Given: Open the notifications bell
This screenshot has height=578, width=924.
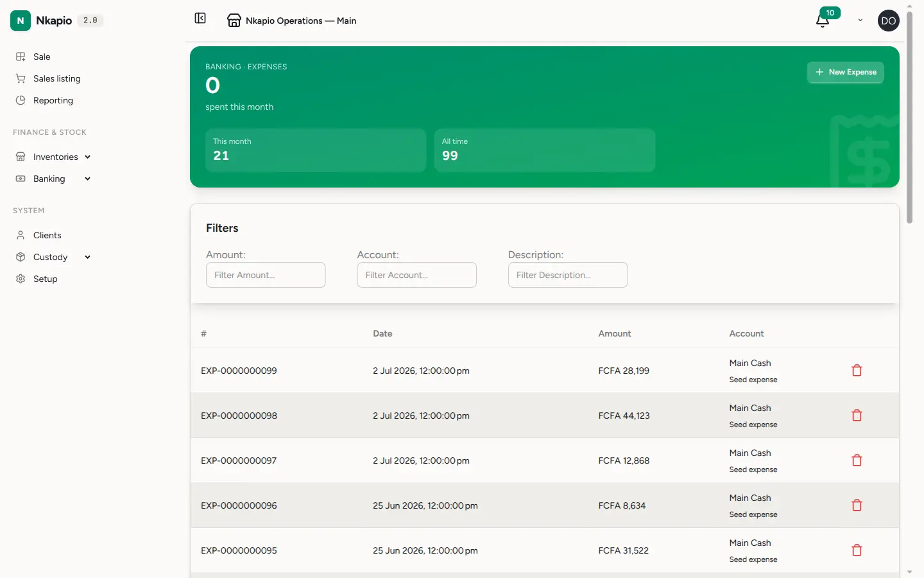Looking at the screenshot, I should [823, 21].
